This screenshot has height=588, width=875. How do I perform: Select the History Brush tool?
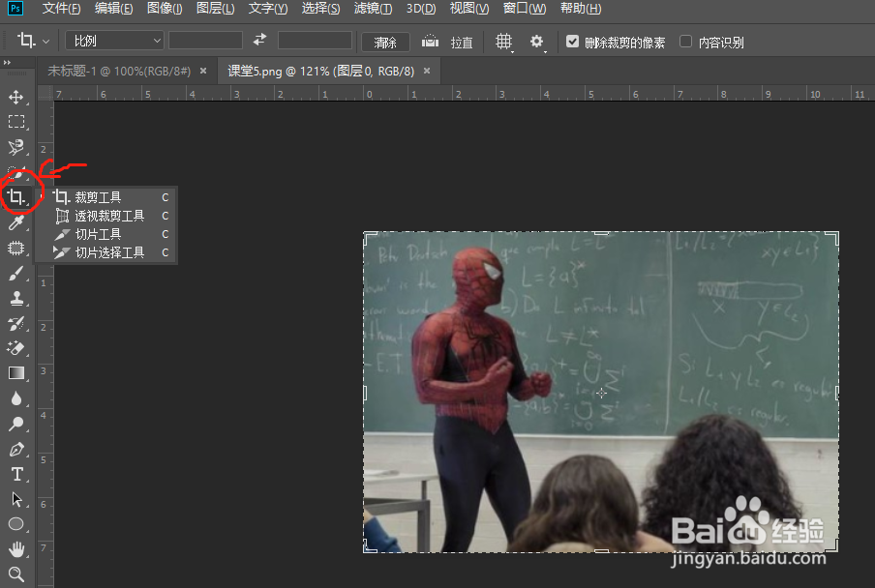click(x=16, y=323)
